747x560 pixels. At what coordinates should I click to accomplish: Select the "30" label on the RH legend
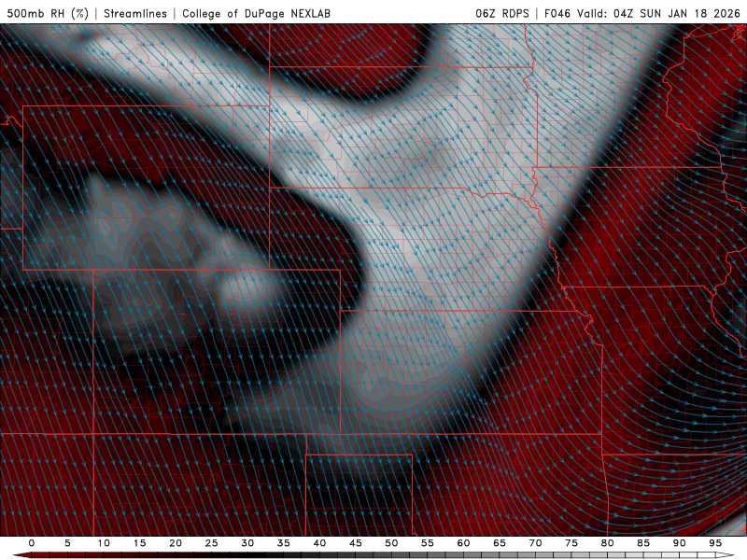(247, 543)
